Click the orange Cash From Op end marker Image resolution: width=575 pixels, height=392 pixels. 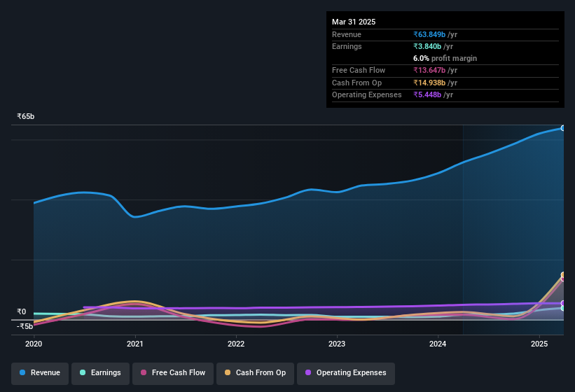point(563,275)
